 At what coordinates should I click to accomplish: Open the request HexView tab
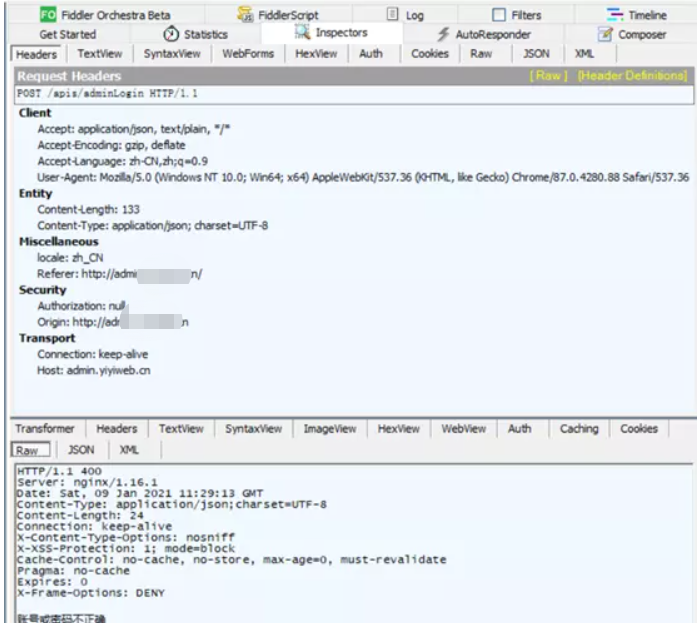point(316,54)
